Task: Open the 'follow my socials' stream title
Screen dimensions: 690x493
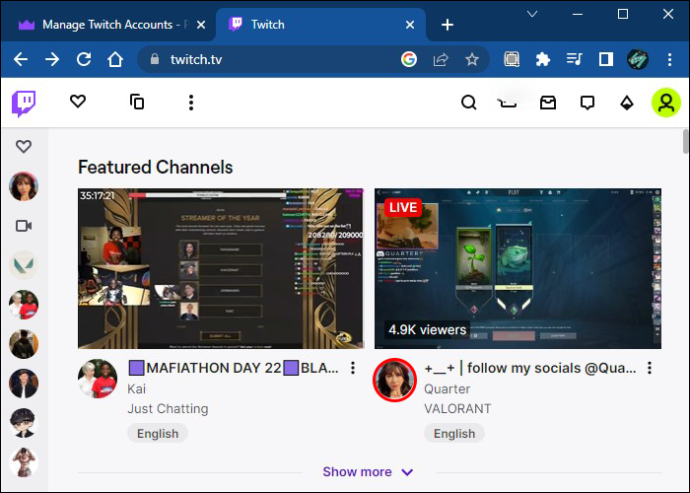Action: click(x=530, y=368)
